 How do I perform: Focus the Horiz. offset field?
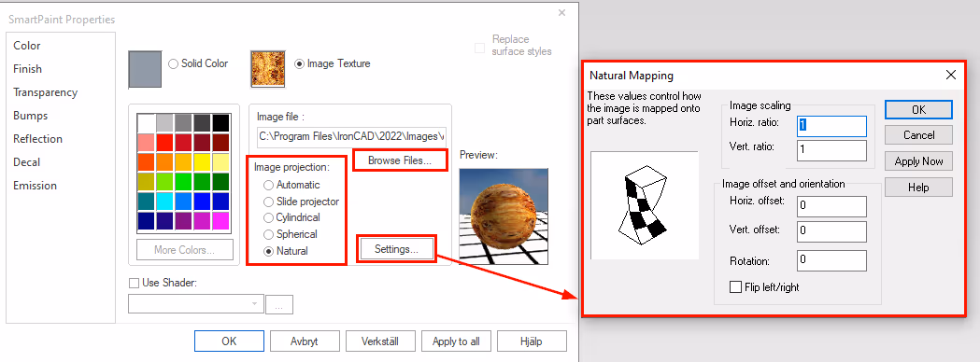click(831, 206)
